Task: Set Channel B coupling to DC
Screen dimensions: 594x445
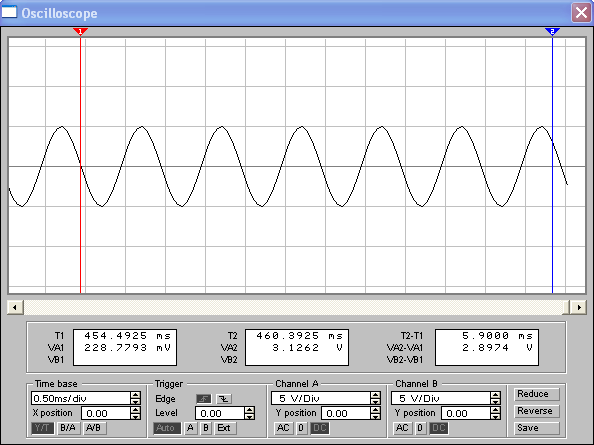Action: click(439, 428)
